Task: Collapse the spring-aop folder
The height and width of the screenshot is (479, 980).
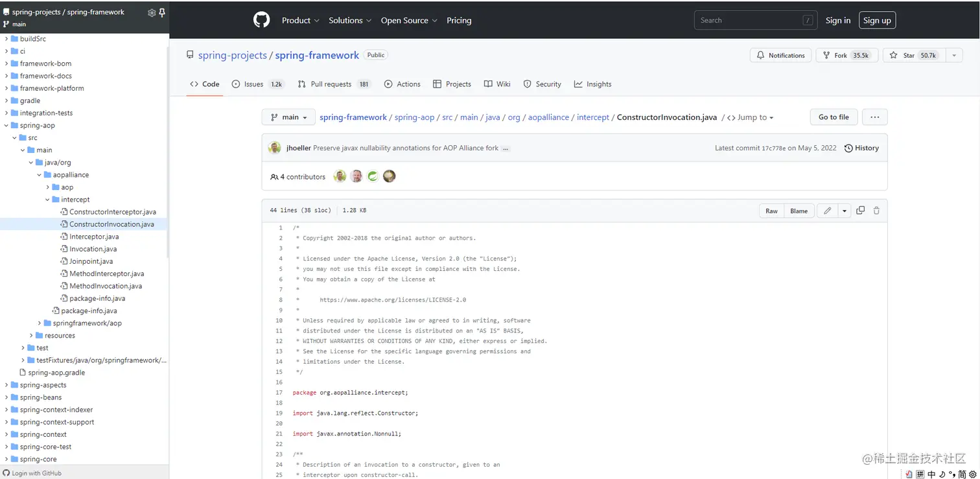Action: point(6,126)
